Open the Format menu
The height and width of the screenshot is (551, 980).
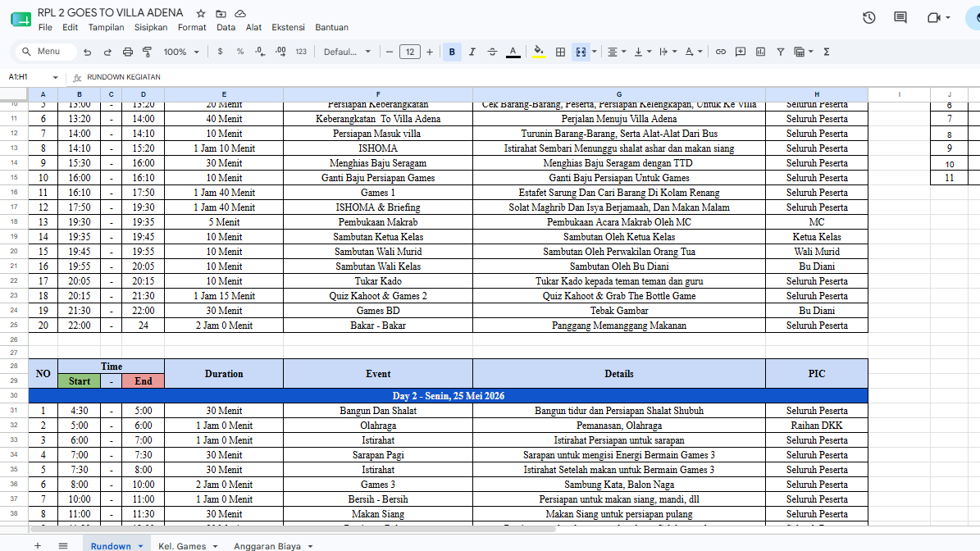coord(192,28)
